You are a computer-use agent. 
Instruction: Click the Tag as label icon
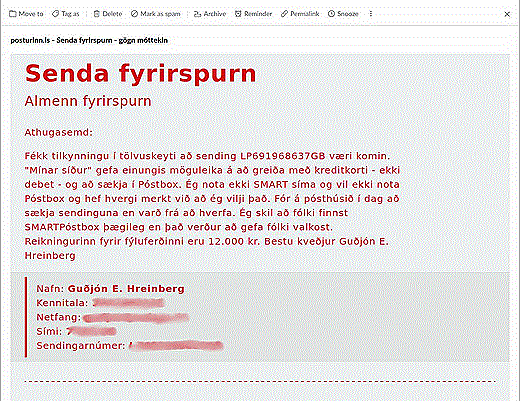tap(55, 14)
